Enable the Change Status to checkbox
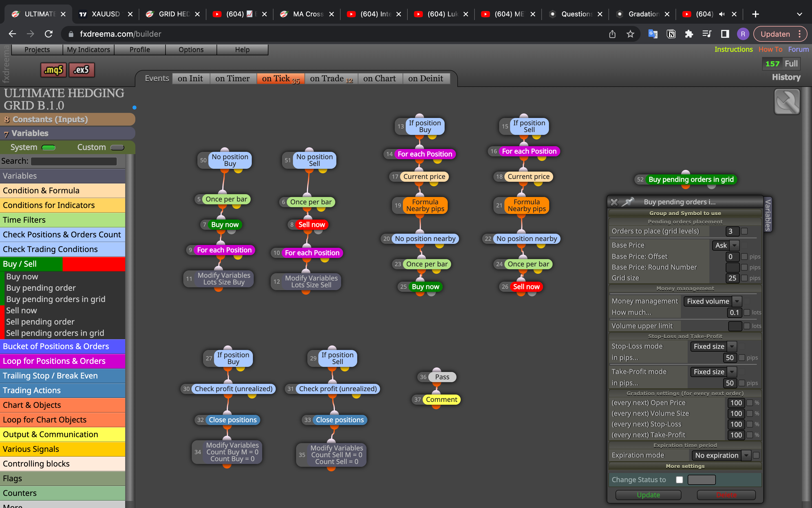812x508 pixels. point(679,480)
